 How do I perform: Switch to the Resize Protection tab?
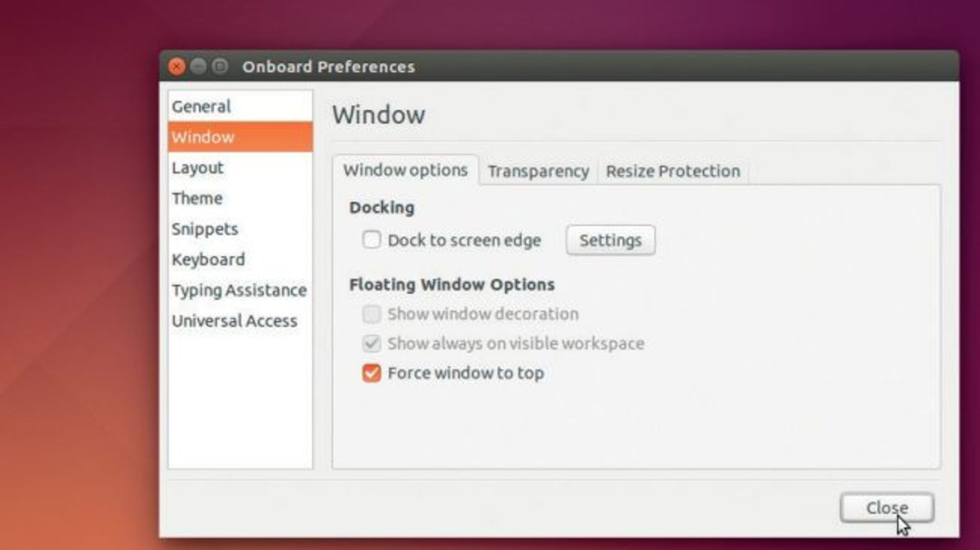tap(673, 171)
